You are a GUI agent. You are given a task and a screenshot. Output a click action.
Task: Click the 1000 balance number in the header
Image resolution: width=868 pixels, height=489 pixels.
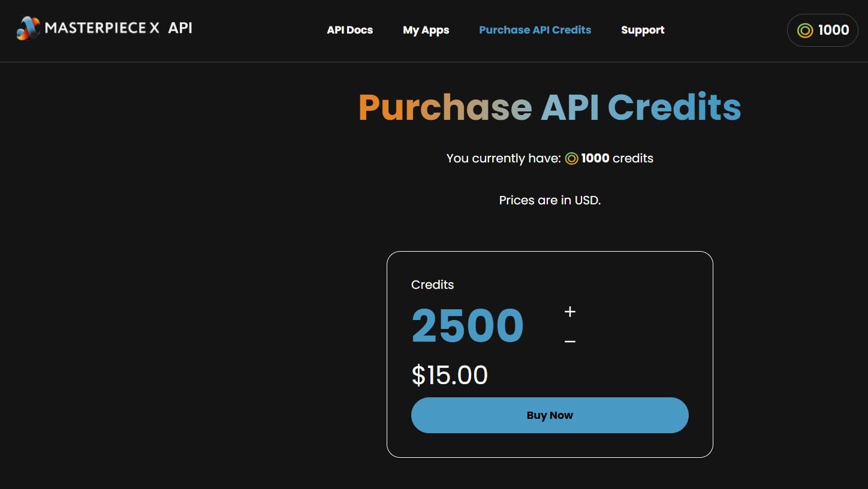point(833,30)
